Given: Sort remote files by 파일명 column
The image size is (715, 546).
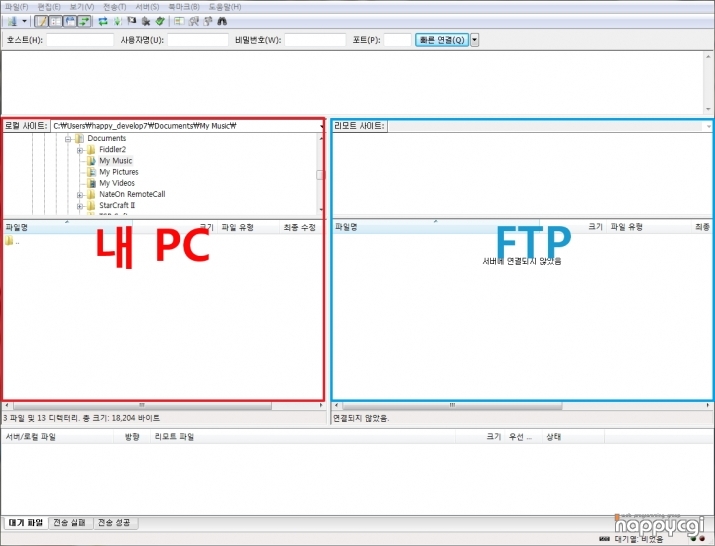Looking at the screenshot, I should (435, 227).
